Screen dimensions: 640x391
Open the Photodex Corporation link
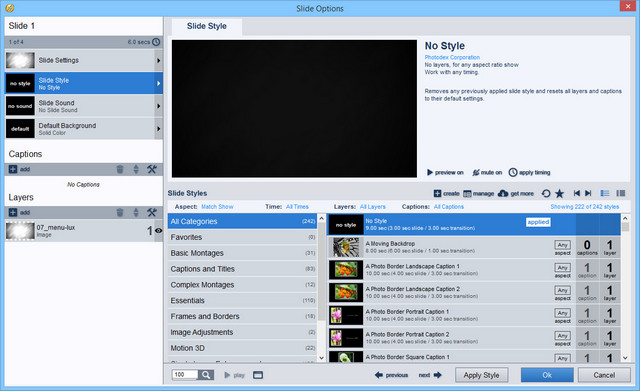tap(452, 58)
